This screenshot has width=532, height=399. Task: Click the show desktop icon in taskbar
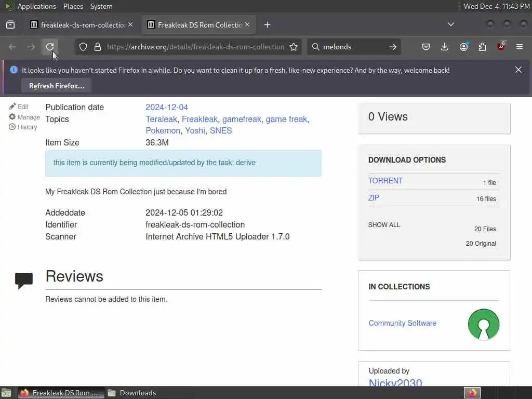(6, 393)
